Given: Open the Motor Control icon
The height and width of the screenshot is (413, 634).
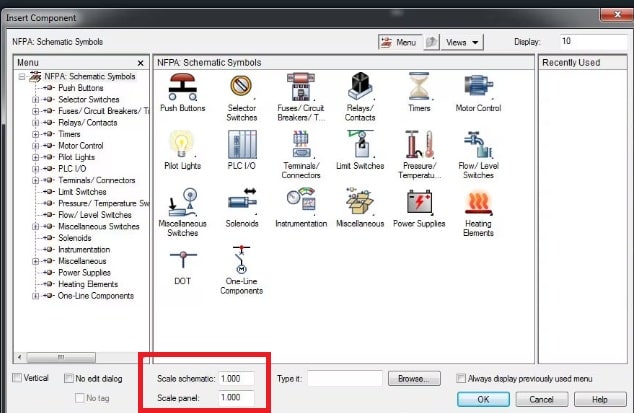Looking at the screenshot, I should pyautogui.click(x=478, y=87).
